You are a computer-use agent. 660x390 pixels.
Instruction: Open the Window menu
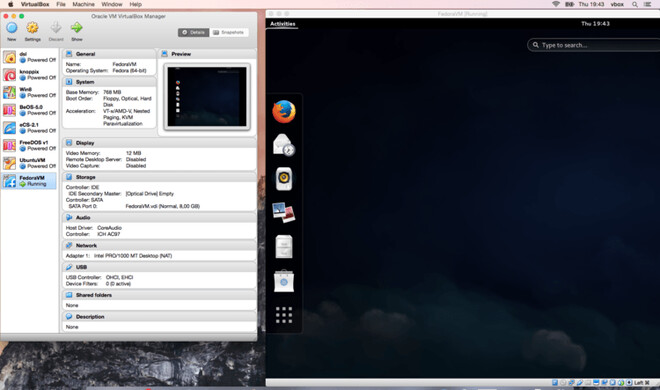tap(112, 4)
